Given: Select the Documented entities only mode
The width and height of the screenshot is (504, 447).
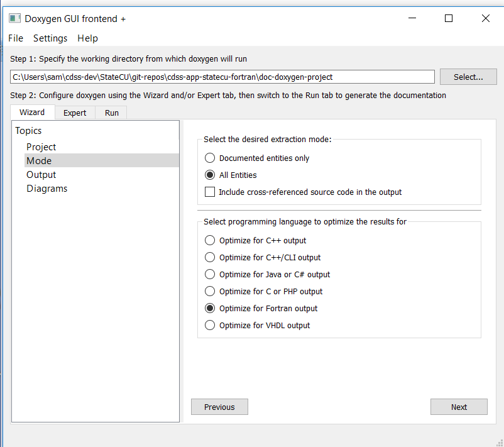Looking at the screenshot, I should click(210, 158).
